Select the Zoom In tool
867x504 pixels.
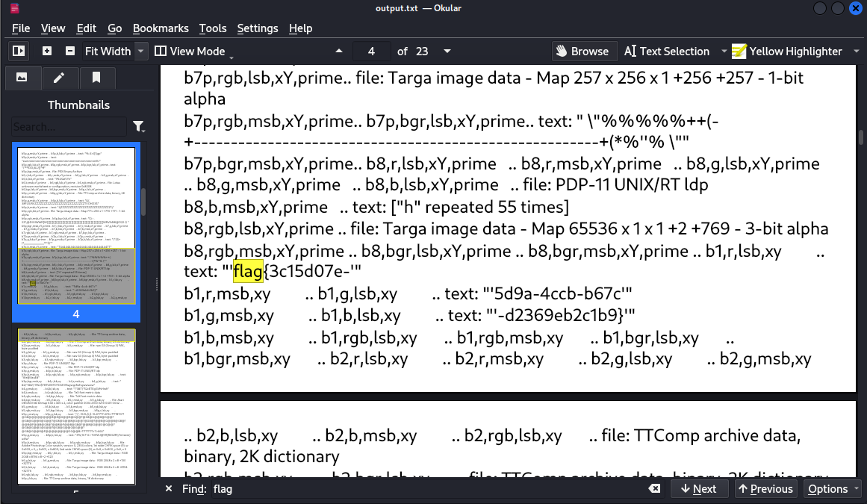46,51
